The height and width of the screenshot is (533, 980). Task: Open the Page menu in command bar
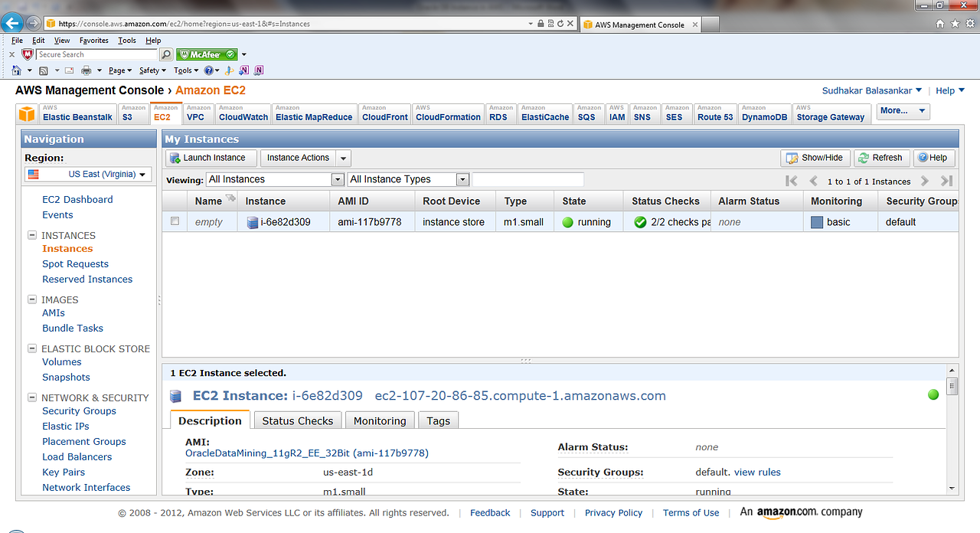pyautogui.click(x=119, y=70)
